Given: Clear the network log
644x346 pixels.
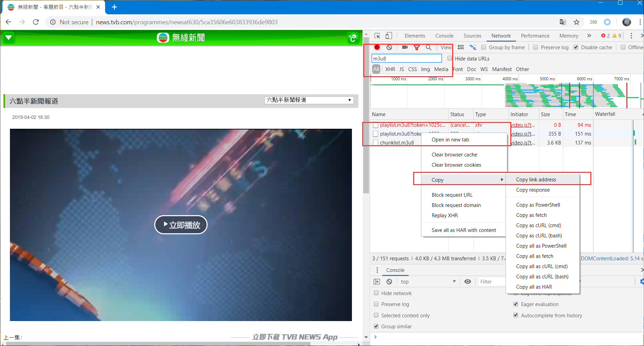Looking at the screenshot, I should coord(389,47).
